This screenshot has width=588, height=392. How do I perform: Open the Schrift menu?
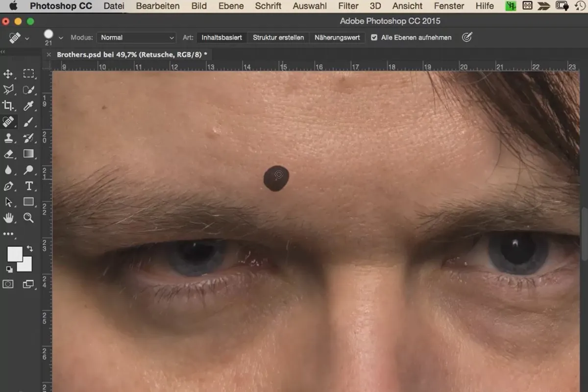[x=268, y=6]
